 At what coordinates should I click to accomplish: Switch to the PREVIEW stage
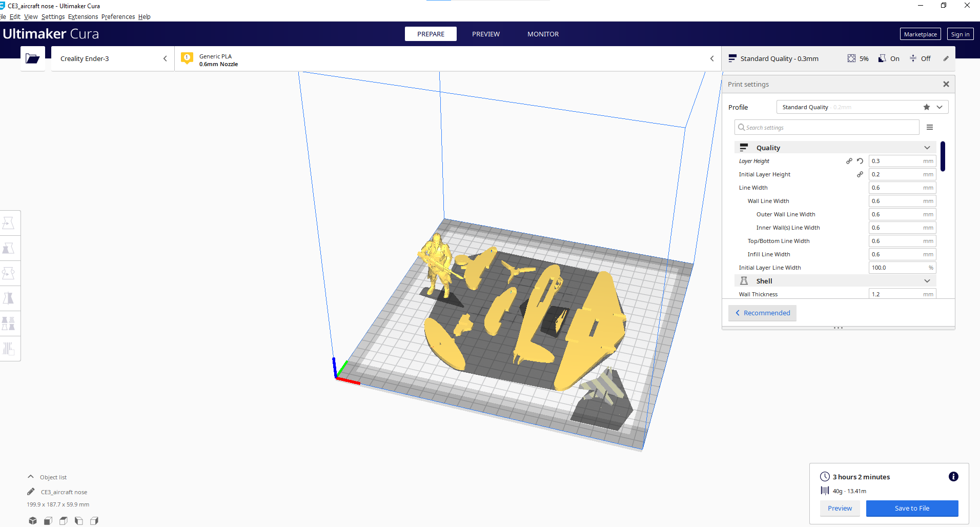click(486, 34)
